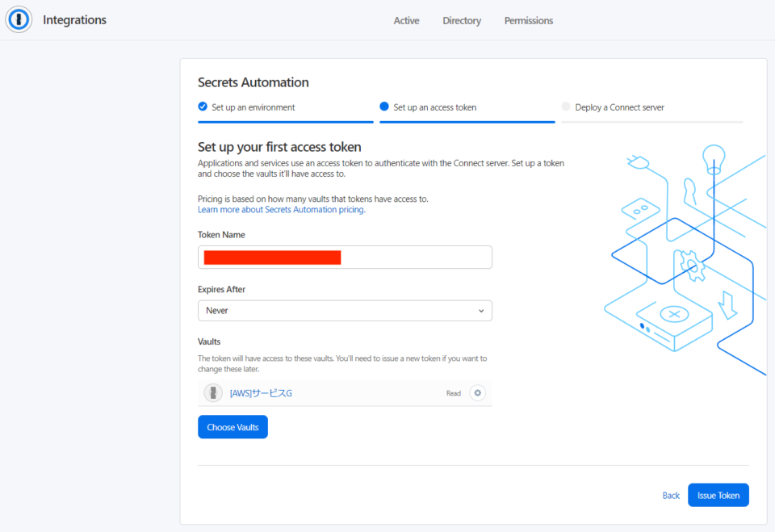
Task: Focus the Token Name input field
Action: coord(345,257)
